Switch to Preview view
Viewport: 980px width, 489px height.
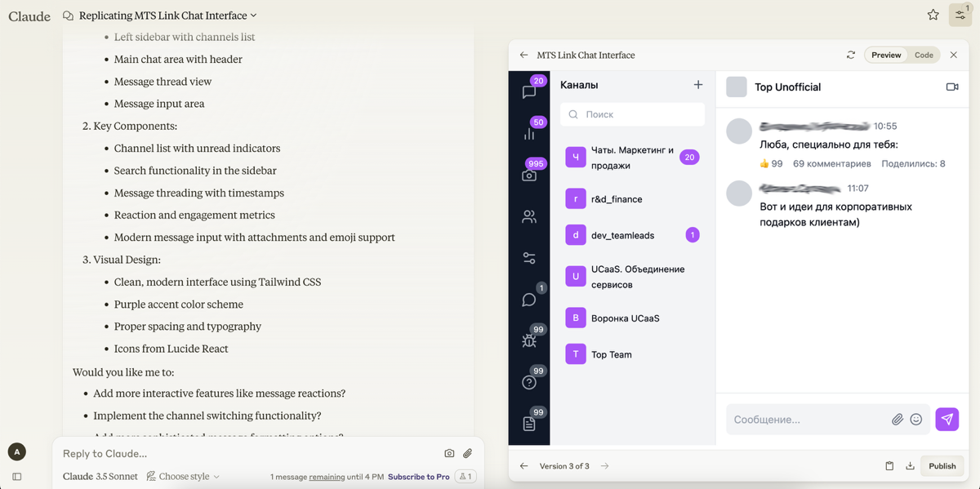pos(886,55)
